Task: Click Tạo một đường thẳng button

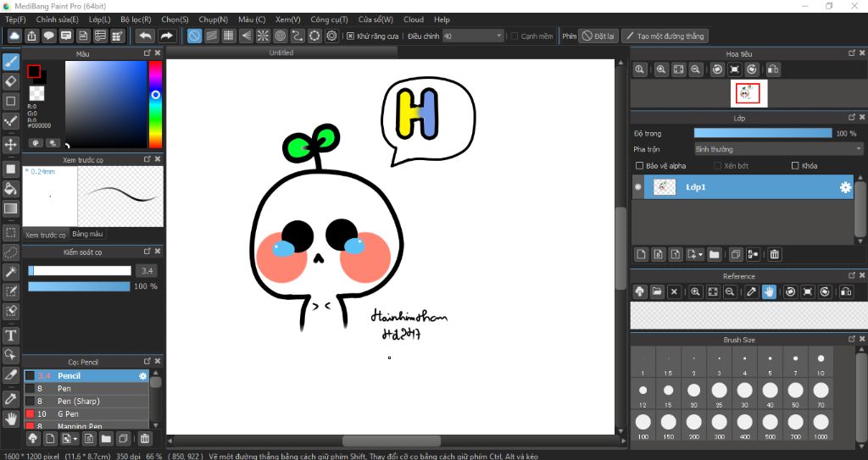Action: [665, 36]
